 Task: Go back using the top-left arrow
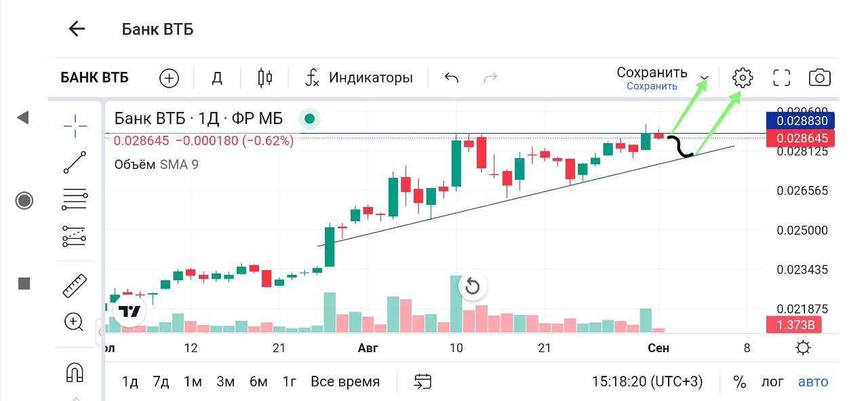click(x=77, y=28)
